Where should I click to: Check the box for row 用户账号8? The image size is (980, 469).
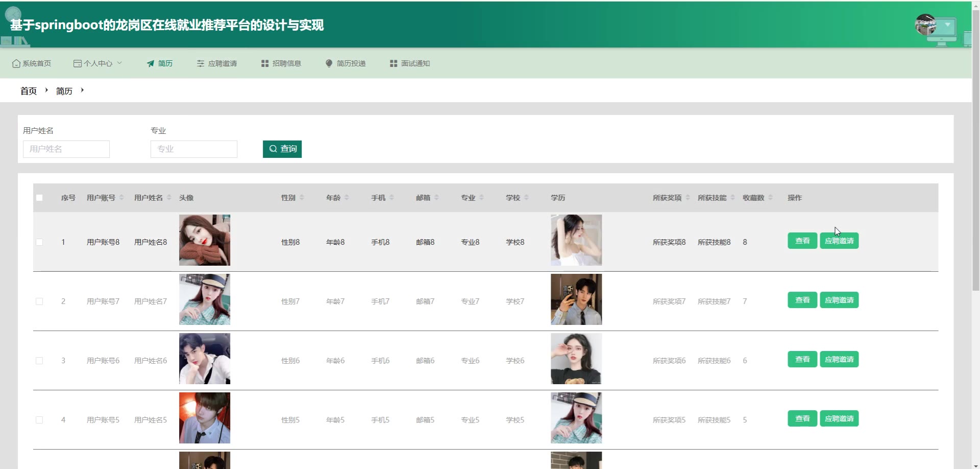click(39, 242)
